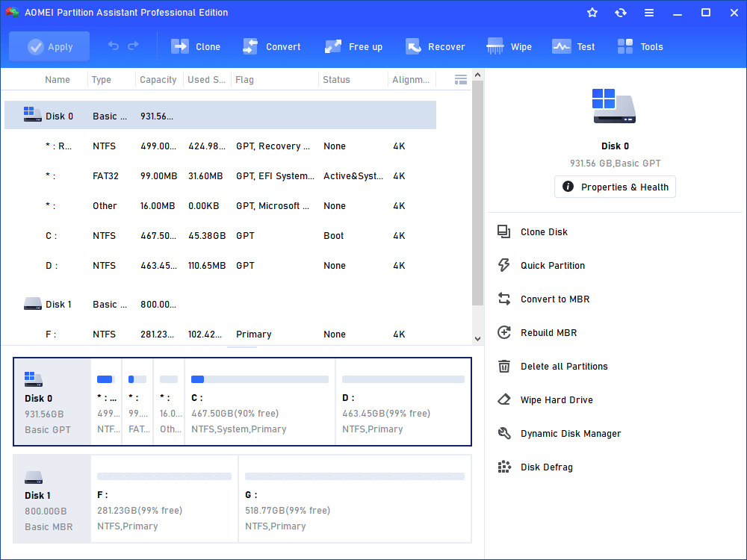Open the Tools toolbar item
Screen dimensions: 747x560
pyautogui.click(x=640, y=46)
